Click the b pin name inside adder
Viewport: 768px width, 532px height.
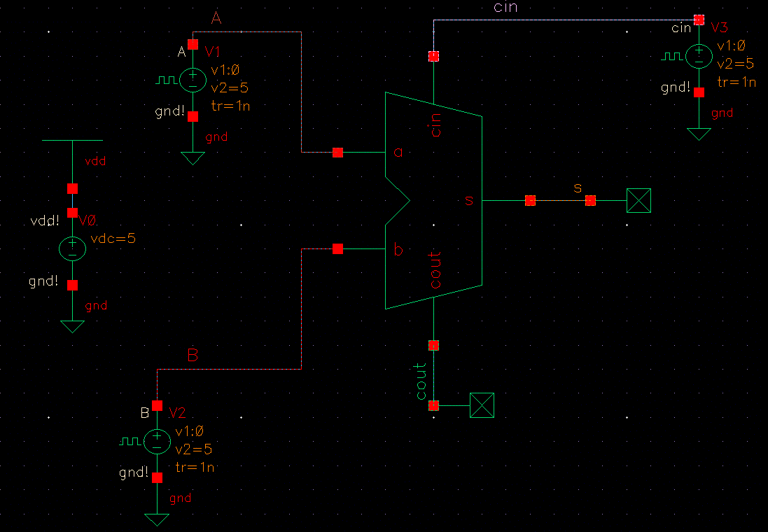click(398, 249)
